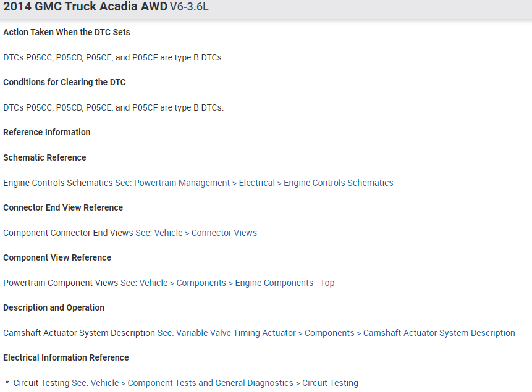Select the Electrical Information Reference heading
Image resolution: width=532 pixels, height=392 pixels.
tap(66, 357)
